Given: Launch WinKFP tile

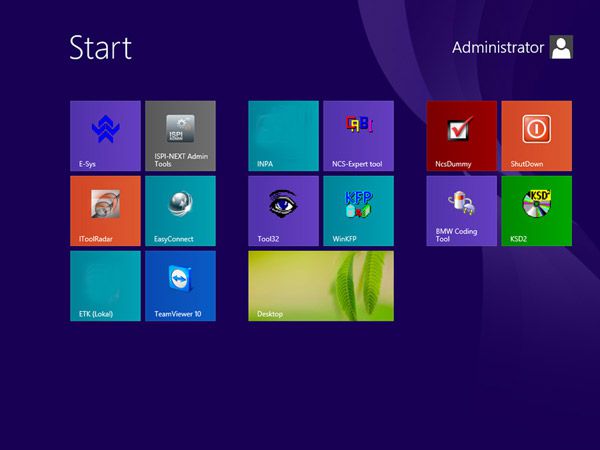Looking at the screenshot, I should pos(358,211).
